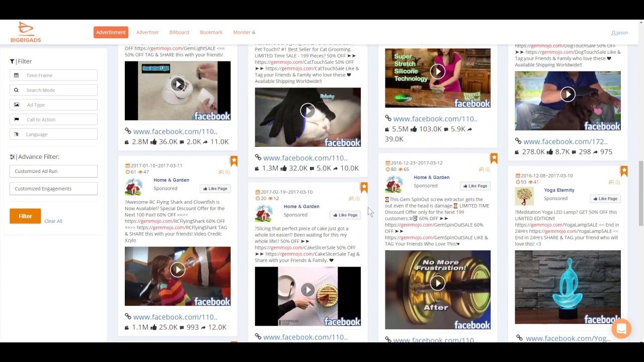Expand the Customized Ad Run filter
The image size is (644, 362).
(x=53, y=171)
